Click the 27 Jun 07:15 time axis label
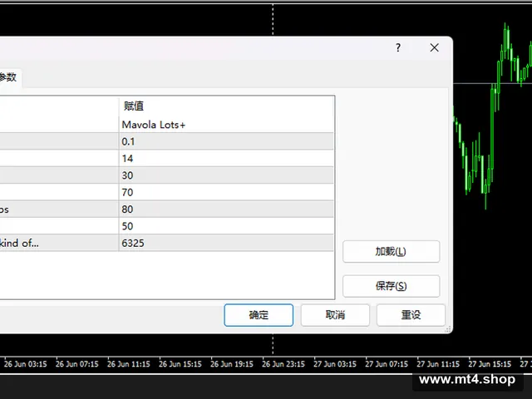Image resolution: width=532 pixels, height=399 pixels. 387,364
